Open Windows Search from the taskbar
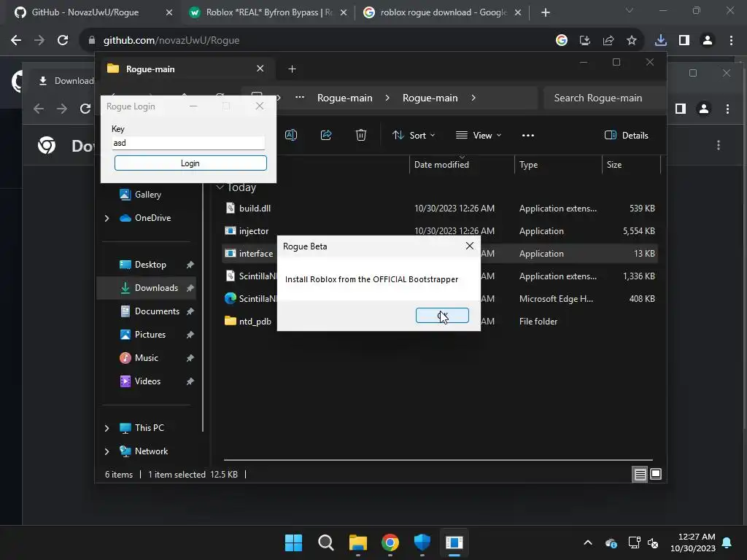The height and width of the screenshot is (560, 747). [x=326, y=542]
